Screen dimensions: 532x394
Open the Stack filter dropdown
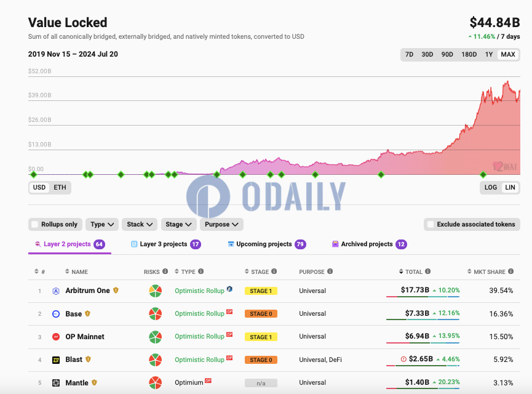point(140,224)
